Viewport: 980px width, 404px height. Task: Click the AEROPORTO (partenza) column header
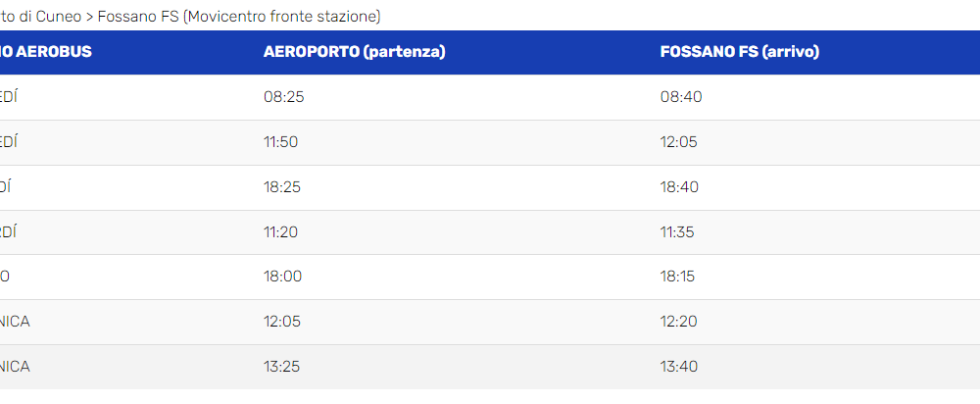click(354, 52)
